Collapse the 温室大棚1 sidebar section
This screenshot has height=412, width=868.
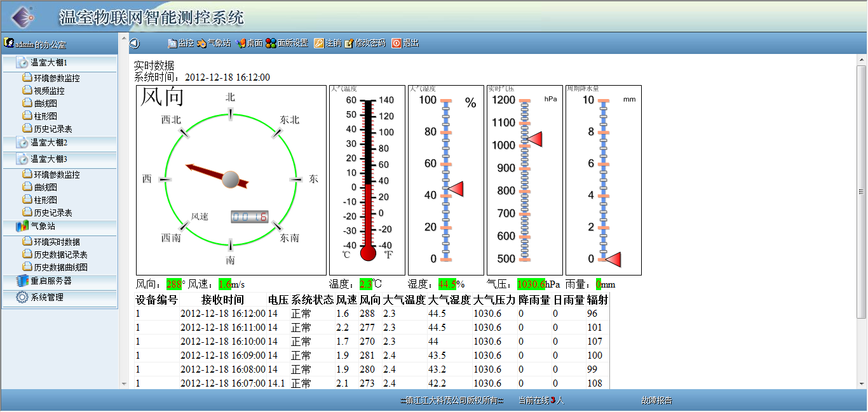(49, 63)
